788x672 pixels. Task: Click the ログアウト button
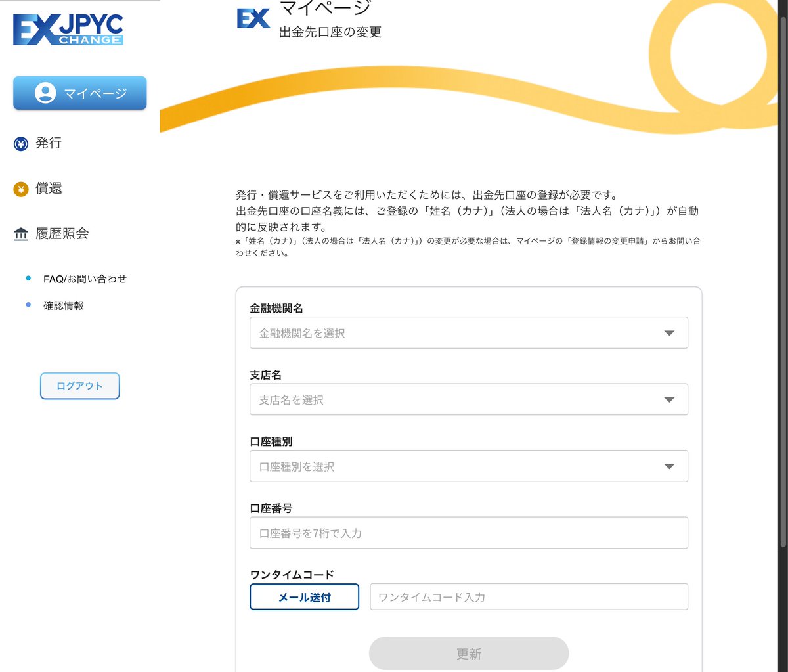pyautogui.click(x=80, y=386)
